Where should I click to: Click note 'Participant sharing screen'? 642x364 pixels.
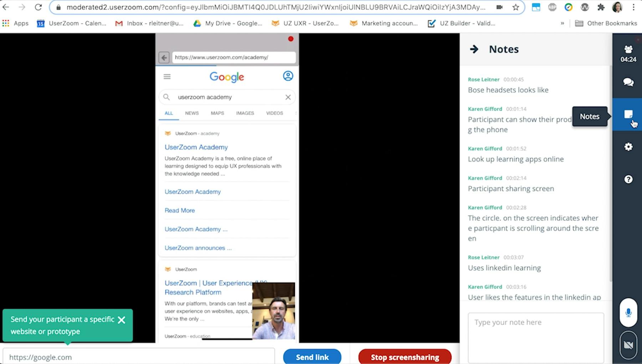point(511,189)
